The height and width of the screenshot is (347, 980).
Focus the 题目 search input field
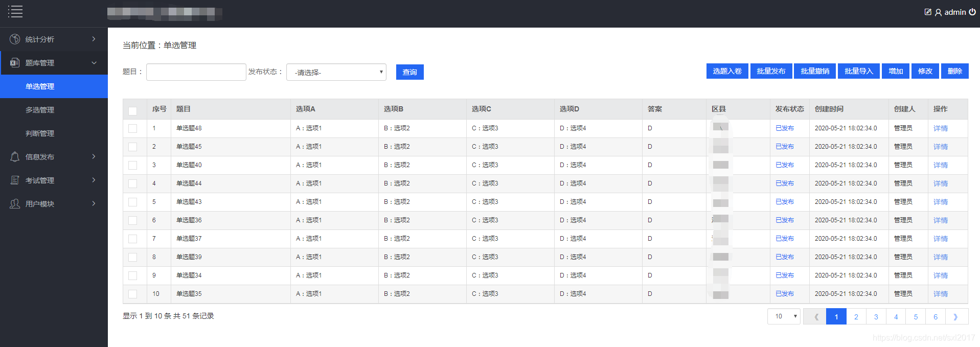(196, 72)
